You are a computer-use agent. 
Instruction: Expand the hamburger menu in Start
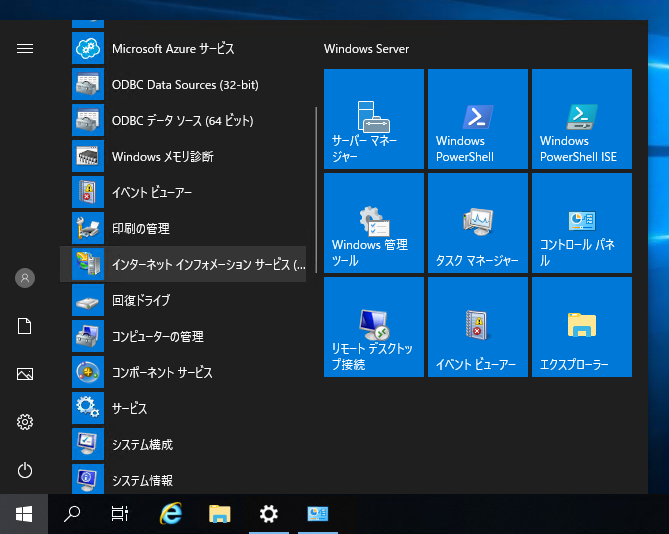pyautogui.click(x=25, y=48)
